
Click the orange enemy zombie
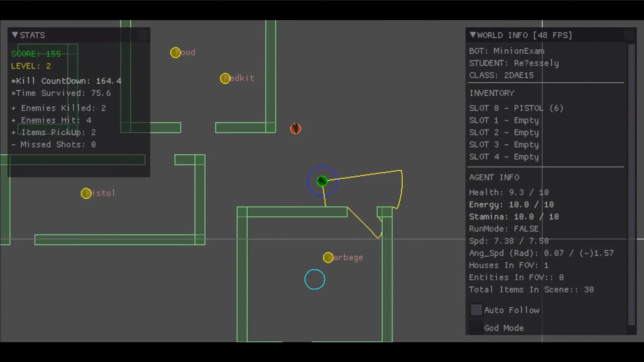pos(296,129)
